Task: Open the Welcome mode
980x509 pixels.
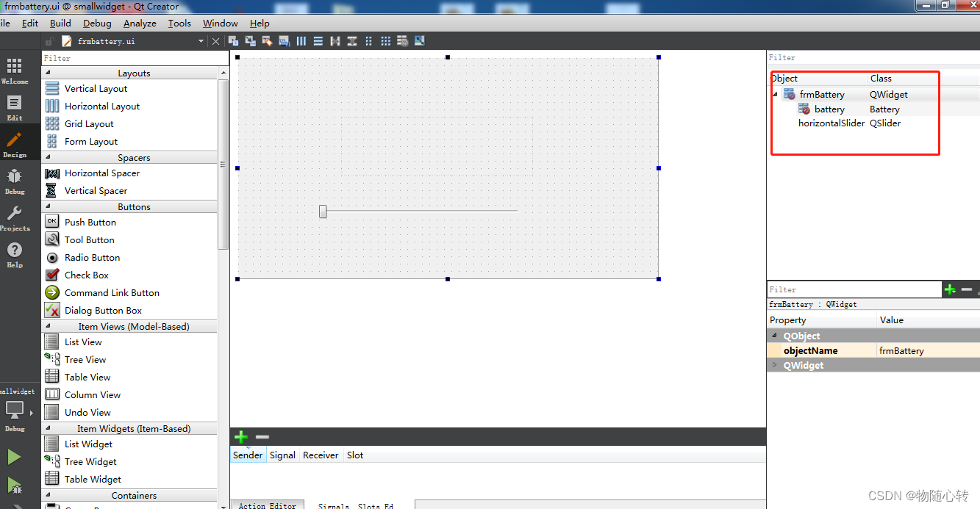Action: [15, 71]
